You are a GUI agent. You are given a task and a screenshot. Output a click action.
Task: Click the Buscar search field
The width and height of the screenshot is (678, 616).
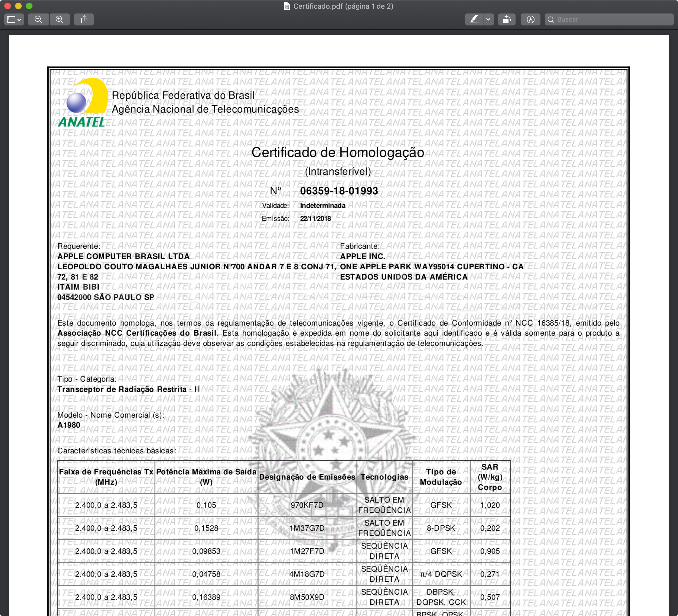[609, 19]
